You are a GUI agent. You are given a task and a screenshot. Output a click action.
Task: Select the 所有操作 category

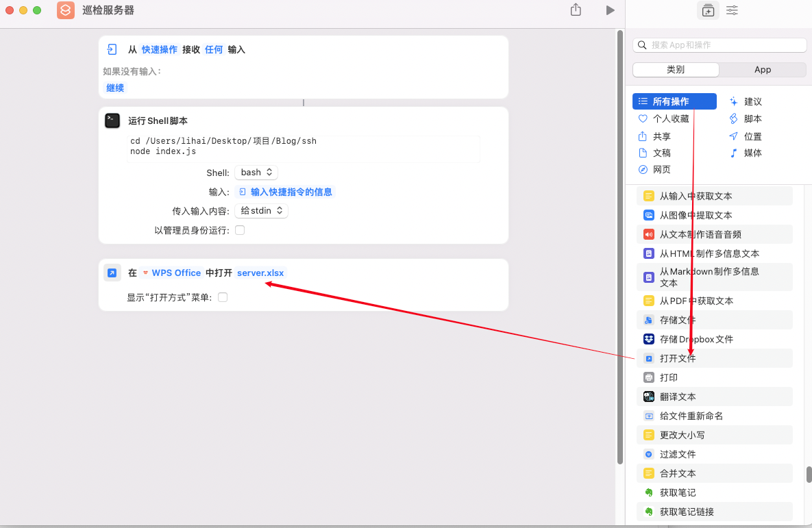pos(674,101)
